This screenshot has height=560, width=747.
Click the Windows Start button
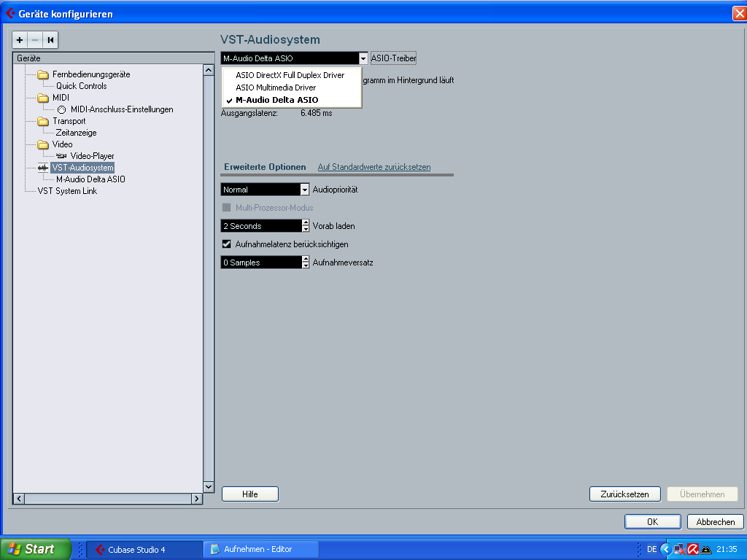point(35,549)
